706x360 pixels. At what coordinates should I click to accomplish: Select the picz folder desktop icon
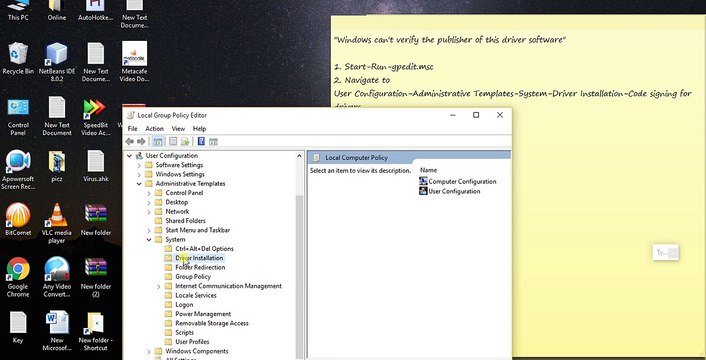tap(57, 166)
